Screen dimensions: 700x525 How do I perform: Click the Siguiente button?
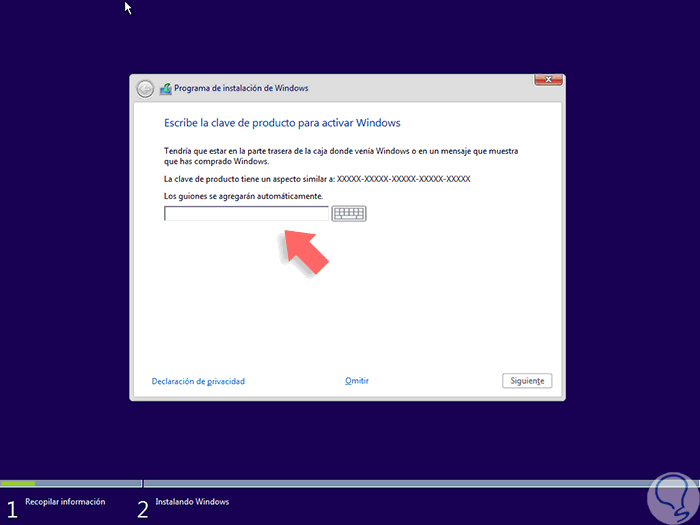pyautogui.click(x=527, y=381)
